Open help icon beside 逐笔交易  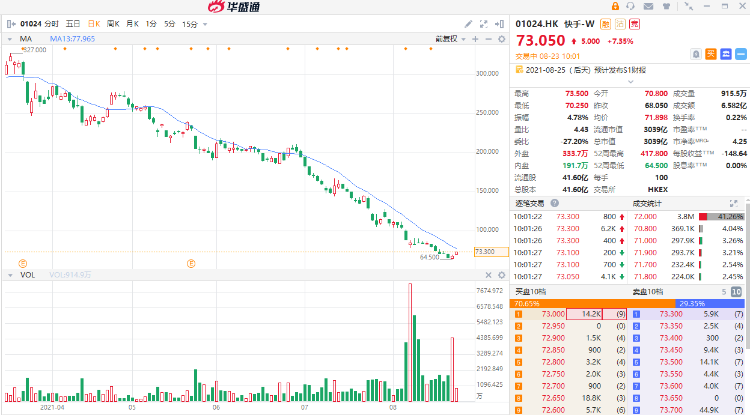pos(554,203)
